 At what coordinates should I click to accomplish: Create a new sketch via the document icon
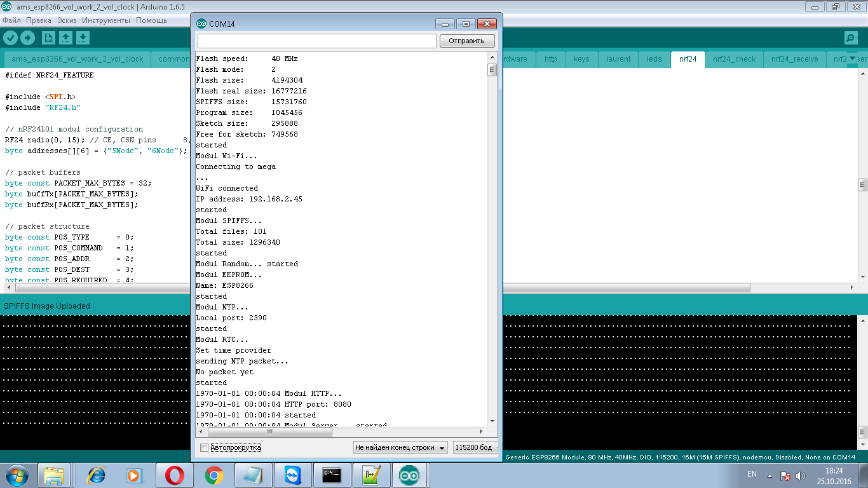pyautogui.click(x=48, y=37)
